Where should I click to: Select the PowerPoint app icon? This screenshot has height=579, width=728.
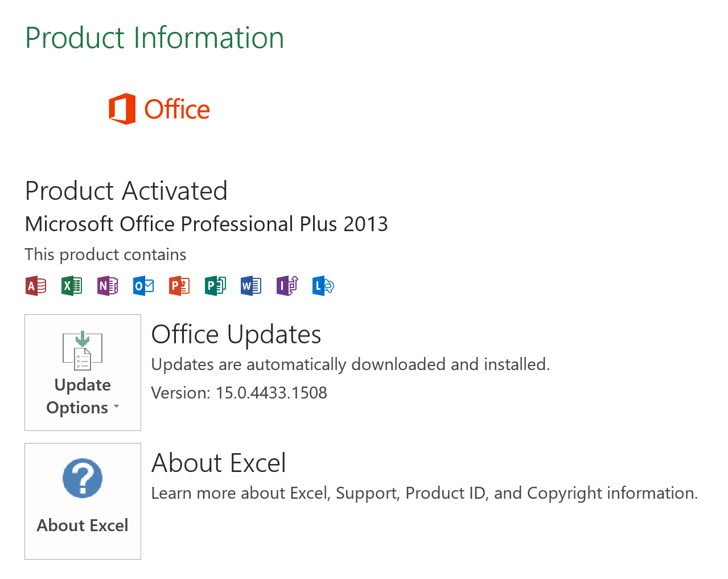179,286
